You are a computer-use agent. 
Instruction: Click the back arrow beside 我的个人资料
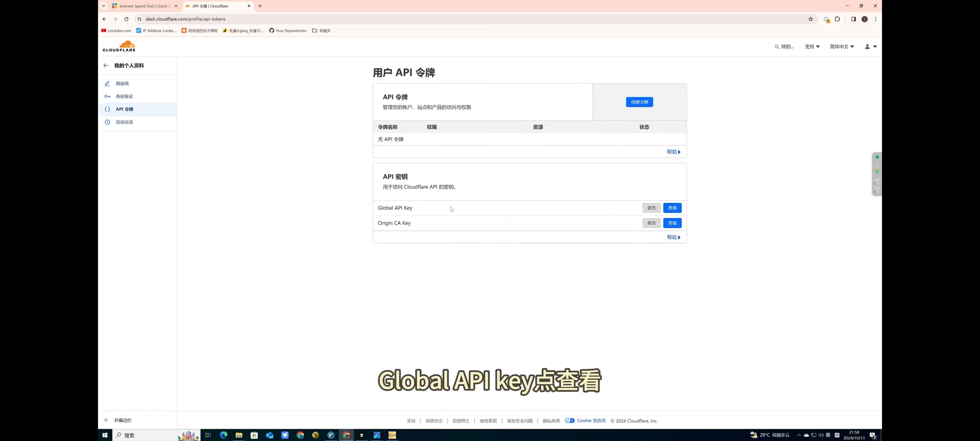coord(106,65)
